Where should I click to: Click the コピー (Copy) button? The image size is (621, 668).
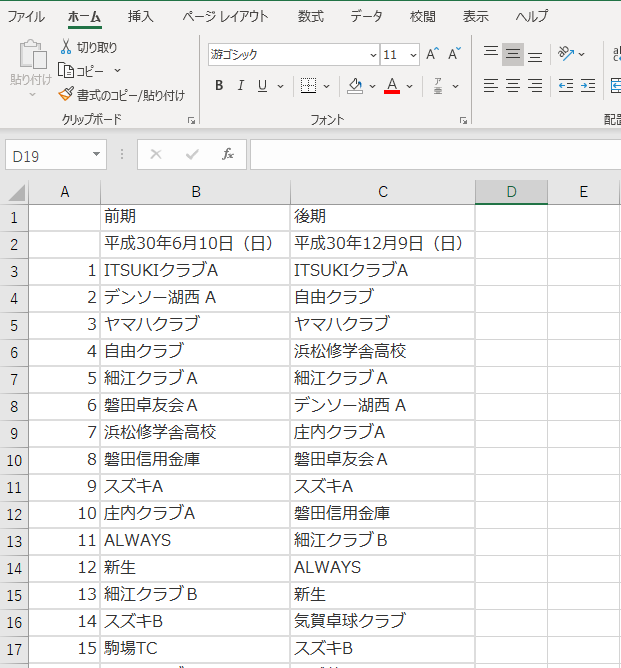88,71
